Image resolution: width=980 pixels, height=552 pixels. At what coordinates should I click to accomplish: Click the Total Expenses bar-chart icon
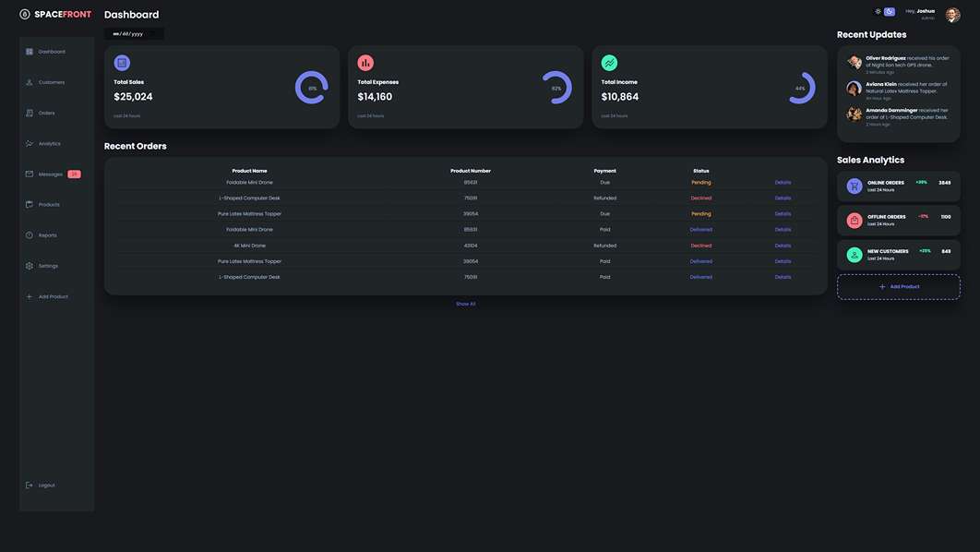pyautogui.click(x=365, y=63)
